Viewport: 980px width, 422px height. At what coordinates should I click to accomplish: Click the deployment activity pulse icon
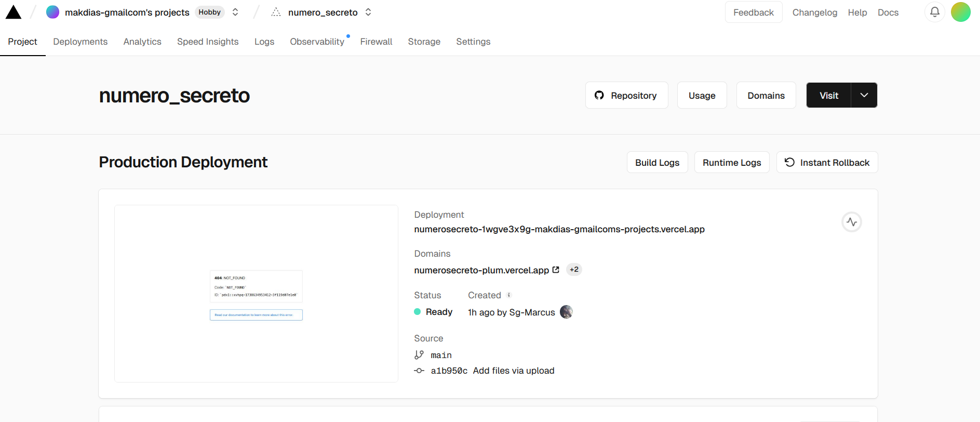click(x=852, y=222)
